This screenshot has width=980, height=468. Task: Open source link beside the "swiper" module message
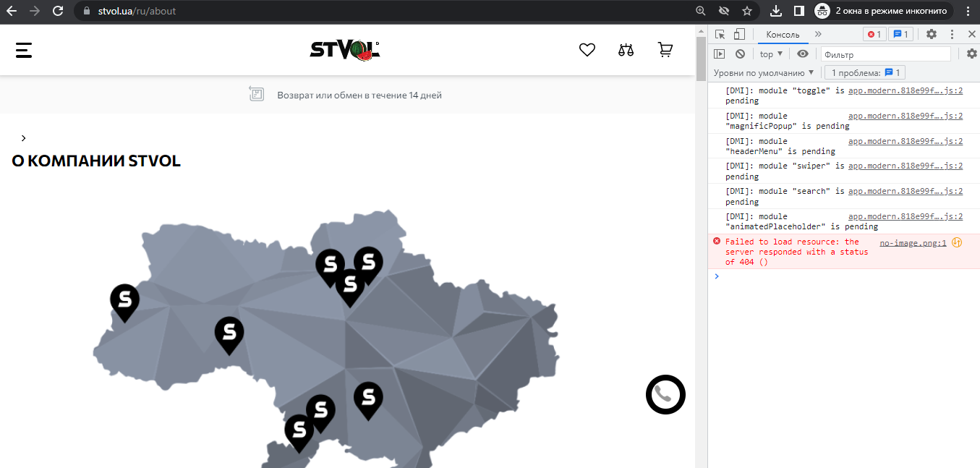coord(906,166)
